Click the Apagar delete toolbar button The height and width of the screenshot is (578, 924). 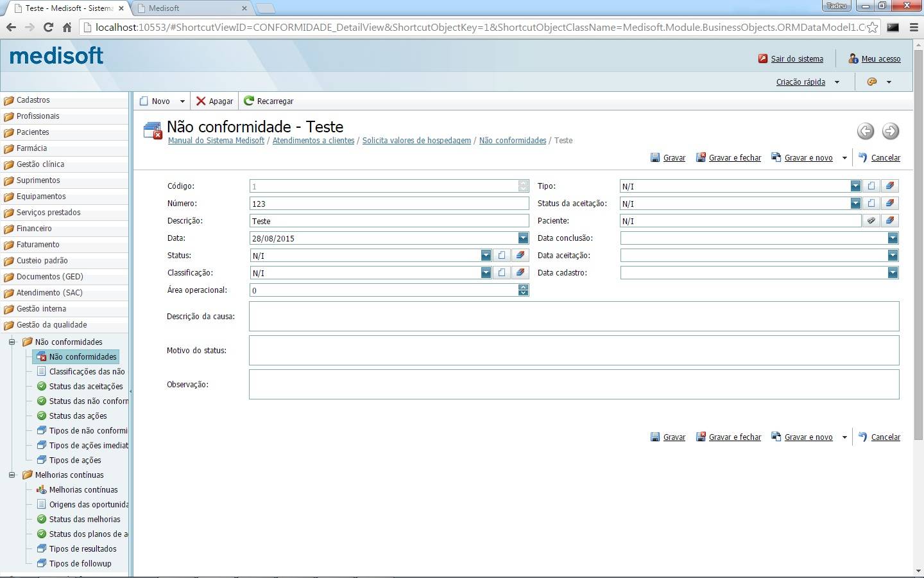[x=215, y=101]
